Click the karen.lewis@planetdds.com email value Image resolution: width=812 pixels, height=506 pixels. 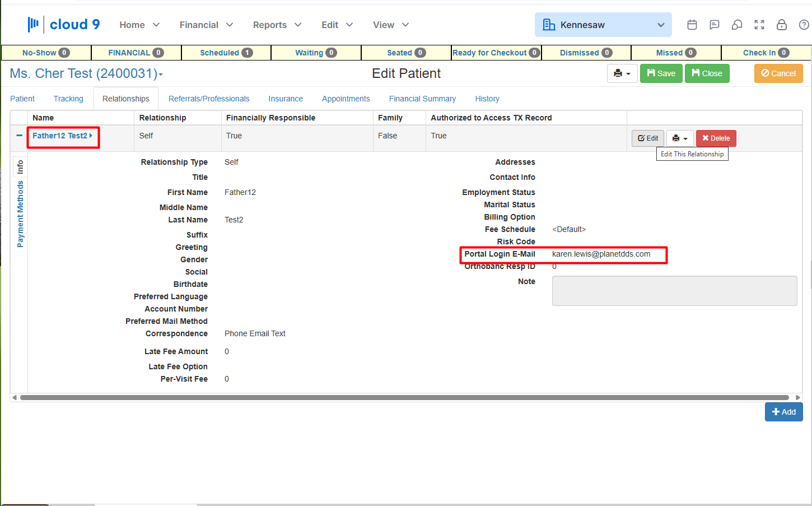click(x=601, y=254)
